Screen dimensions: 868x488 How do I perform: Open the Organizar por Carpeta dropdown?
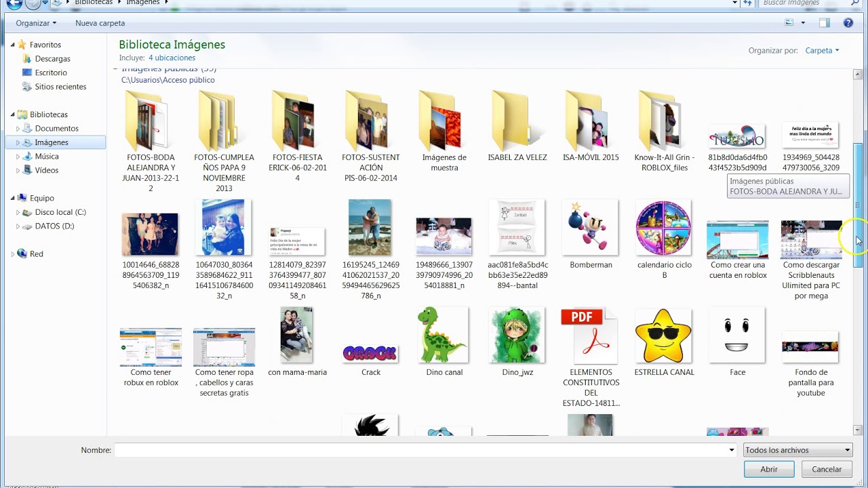click(822, 51)
